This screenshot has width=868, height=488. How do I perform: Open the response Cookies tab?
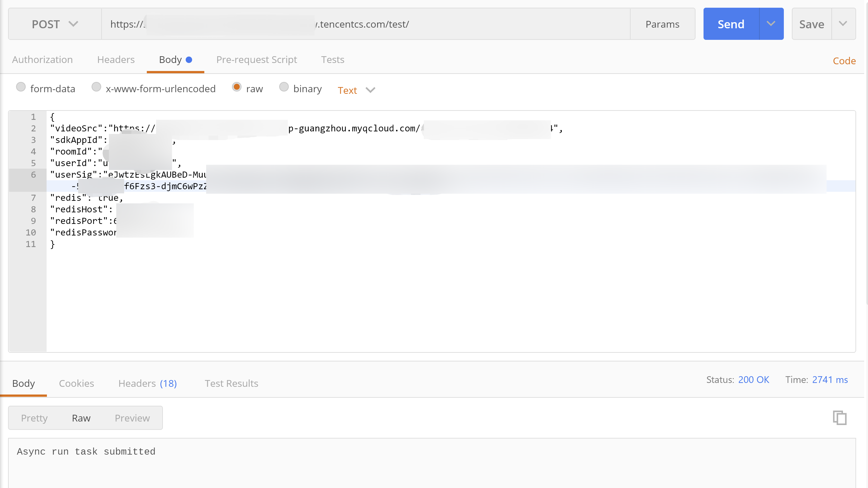76,384
